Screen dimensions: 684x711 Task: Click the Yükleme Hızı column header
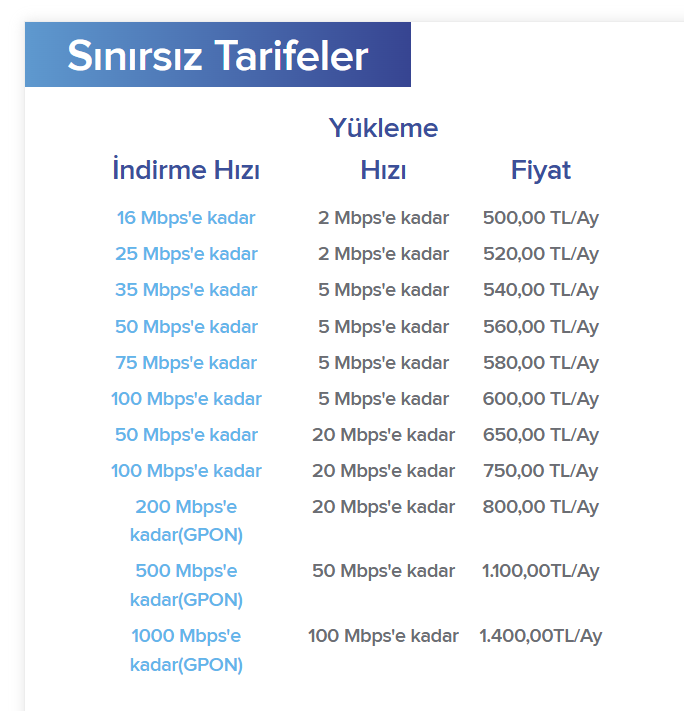tap(383, 149)
